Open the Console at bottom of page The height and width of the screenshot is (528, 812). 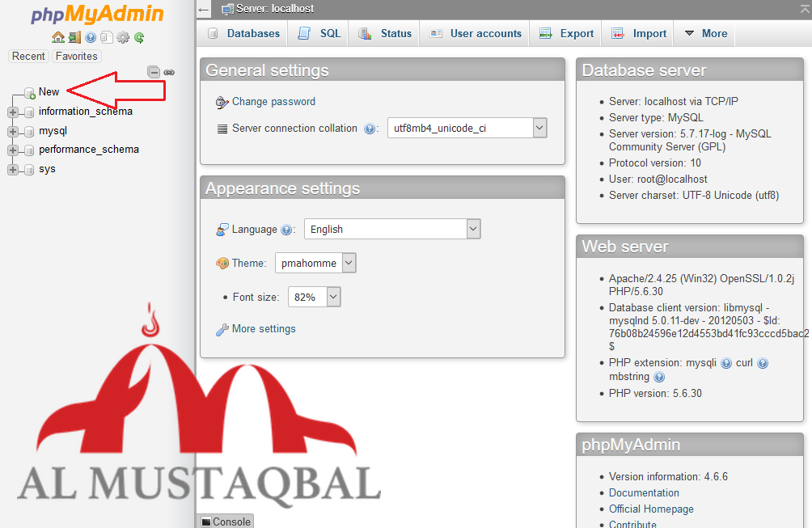point(224,522)
